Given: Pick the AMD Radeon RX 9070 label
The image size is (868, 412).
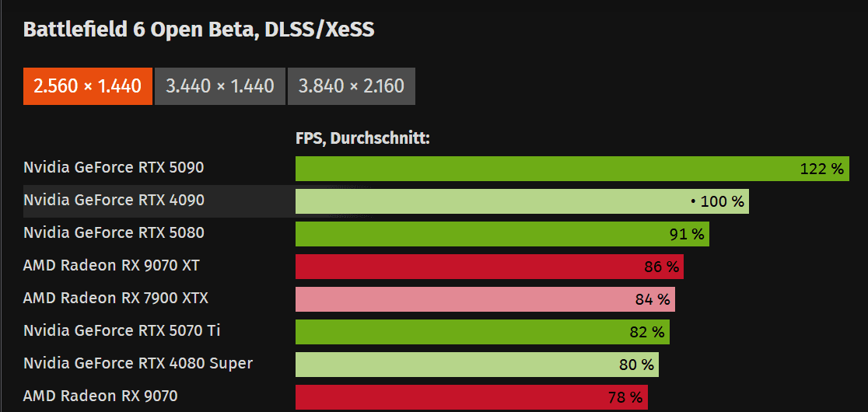Looking at the screenshot, I should (100, 396).
